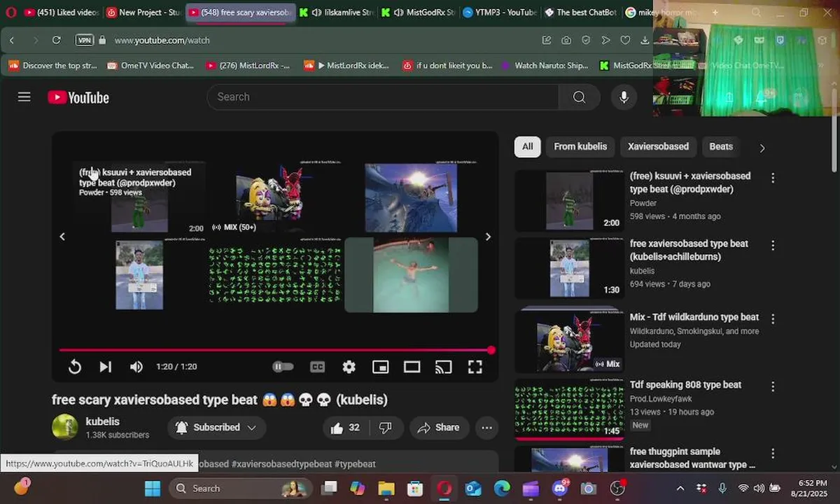840x504 pixels.
Task: Select the All filter chip
Action: pos(527,146)
